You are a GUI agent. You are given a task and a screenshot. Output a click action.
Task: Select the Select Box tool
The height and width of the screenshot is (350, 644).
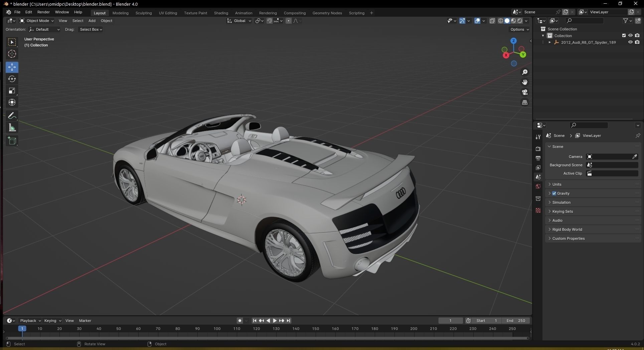click(x=12, y=42)
